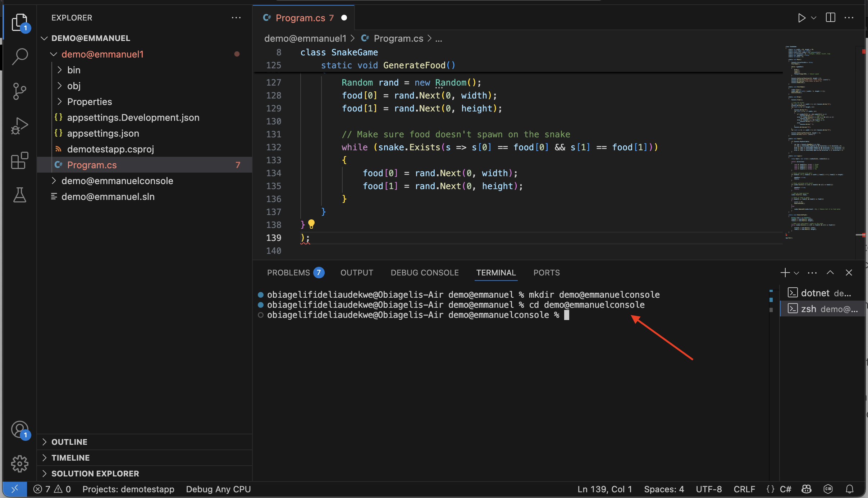Open appsettings.json file
Image resolution: width=868 pixels, height=498 pixels.
pyautogui.click(x=145, y=133)
